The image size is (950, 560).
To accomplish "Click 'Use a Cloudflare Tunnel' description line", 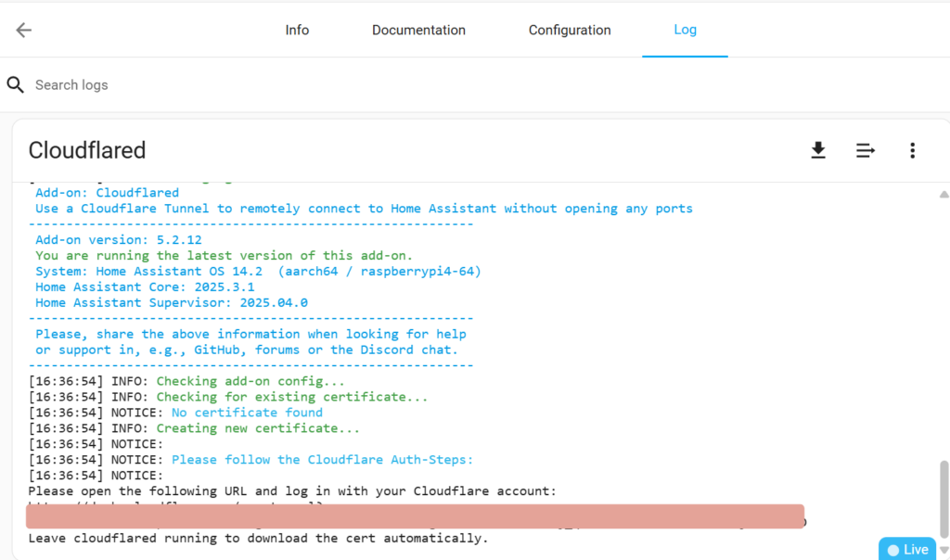I will [x=364, y=209].
